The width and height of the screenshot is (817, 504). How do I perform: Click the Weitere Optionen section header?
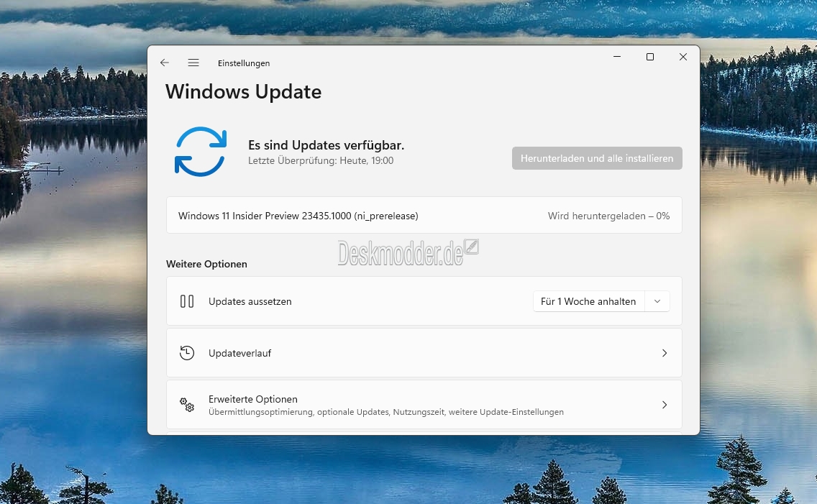coord(207,264)
